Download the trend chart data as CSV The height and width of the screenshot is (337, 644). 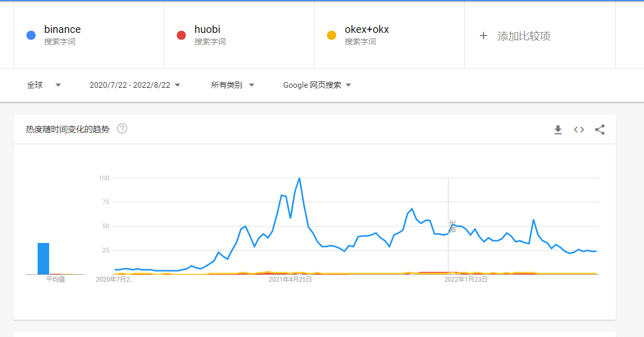coord(558,130)
